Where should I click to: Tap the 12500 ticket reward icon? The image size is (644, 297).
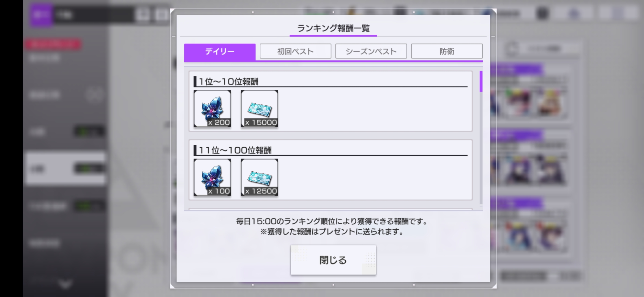tap(260, 177)
